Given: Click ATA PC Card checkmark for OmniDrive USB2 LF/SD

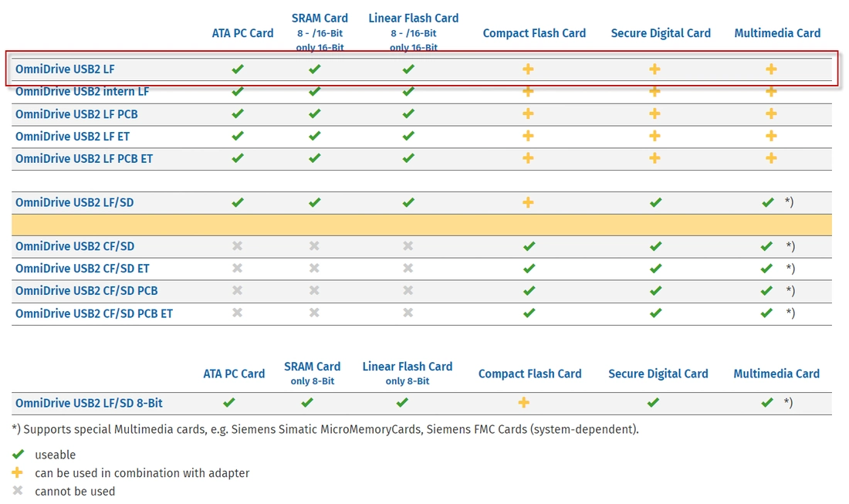Looking at the screenshot, I should [238, 202].
